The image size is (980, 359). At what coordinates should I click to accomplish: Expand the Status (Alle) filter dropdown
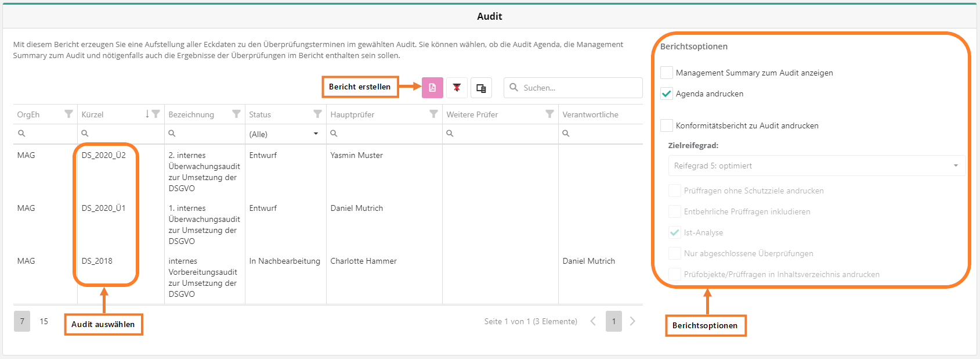tap(316, 134)
